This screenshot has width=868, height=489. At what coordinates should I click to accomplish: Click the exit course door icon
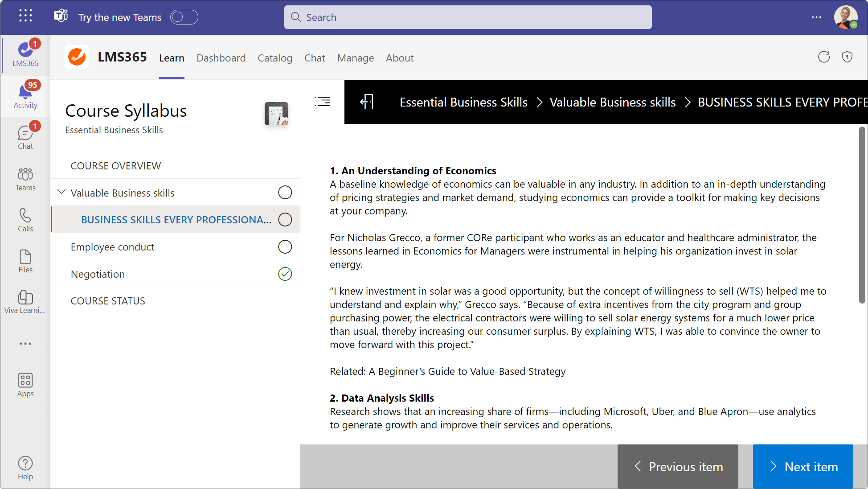point(367,102)
